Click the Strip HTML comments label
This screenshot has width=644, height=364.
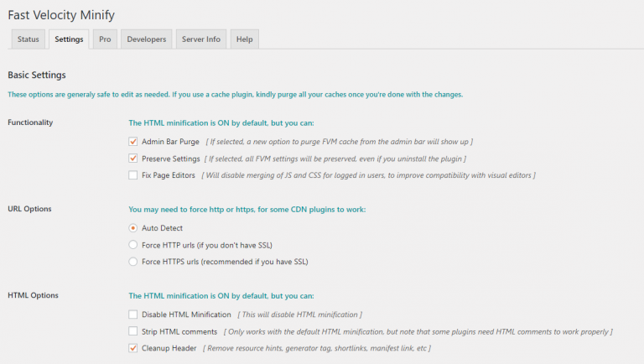click(179, 331)
